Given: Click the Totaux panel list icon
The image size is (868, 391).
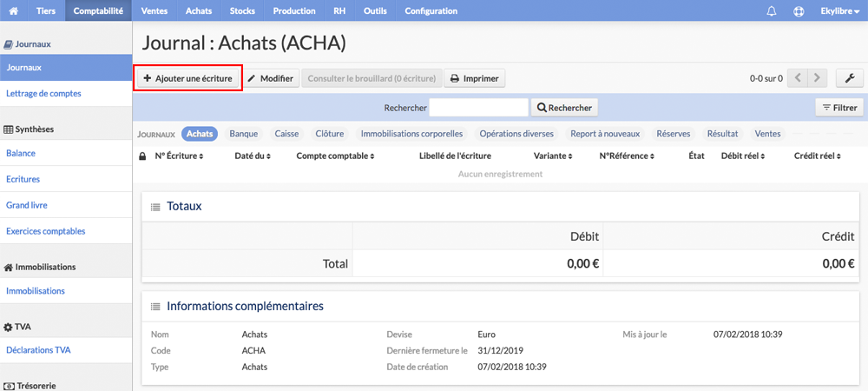Looking at the screenshot, I should (x=155, y=207).
